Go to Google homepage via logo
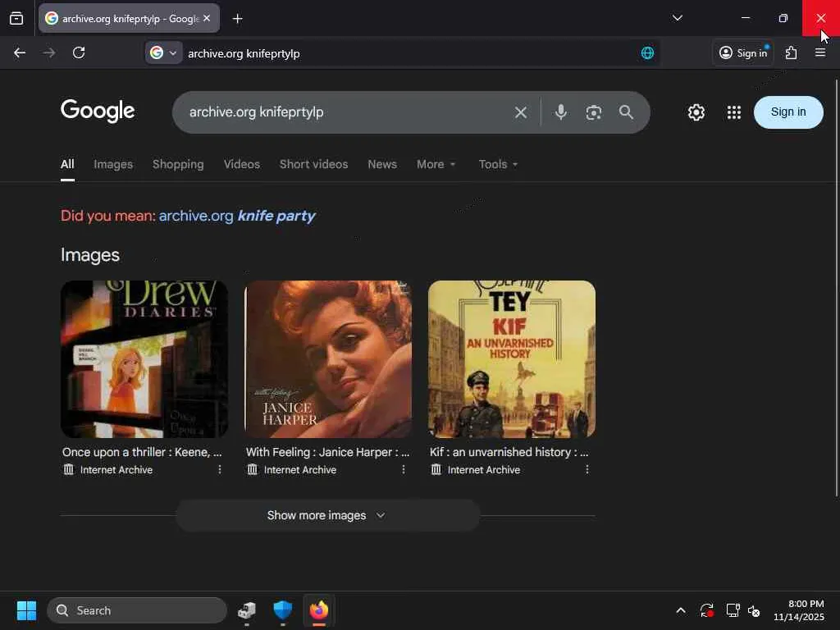 (x=98, y=111)
